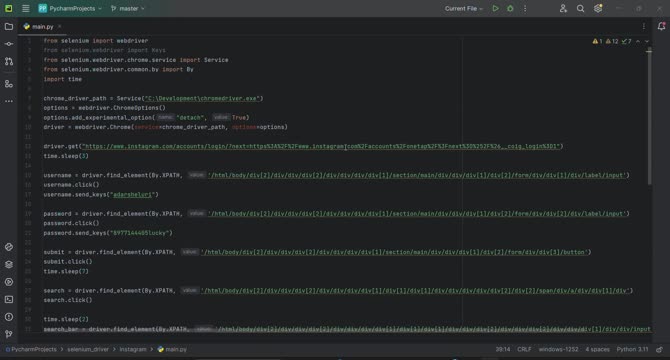Click the CRLF line separator in status bar
The height and width of the screenshot is (360, 670).
(524, 349)
